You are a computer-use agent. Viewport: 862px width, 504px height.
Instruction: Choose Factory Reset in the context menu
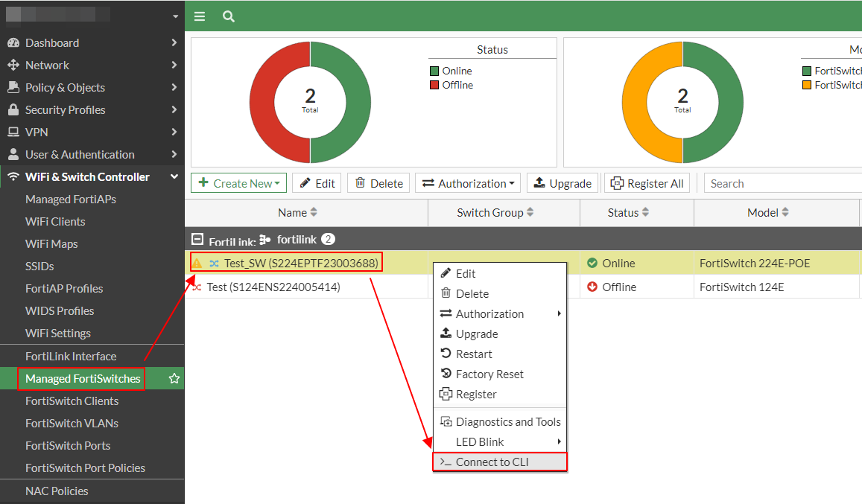[x=500, y=374]
